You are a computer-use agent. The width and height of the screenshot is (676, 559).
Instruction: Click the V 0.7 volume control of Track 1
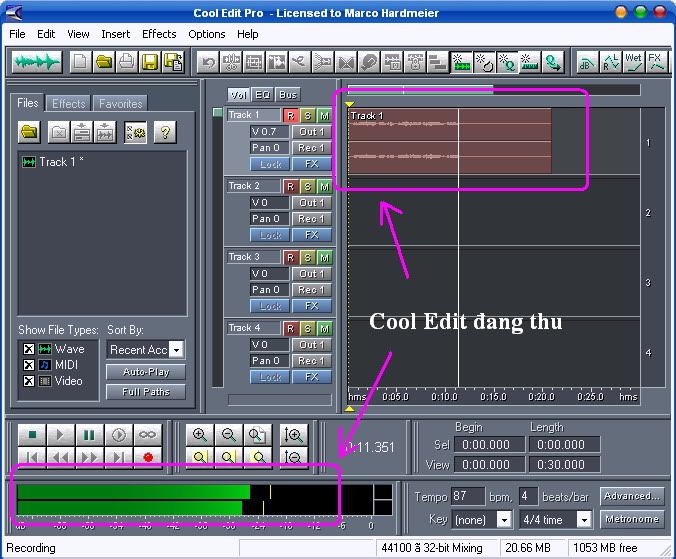(269, 132)
